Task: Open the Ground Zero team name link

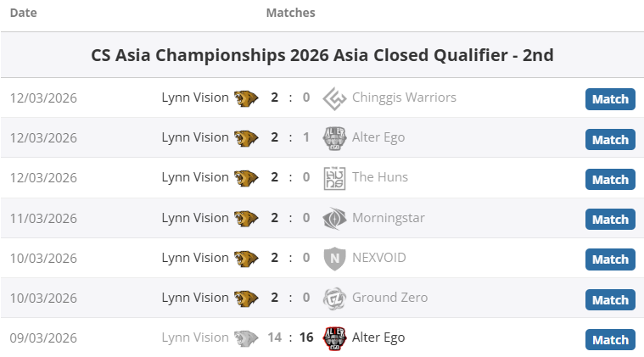Action: [389, 298]
